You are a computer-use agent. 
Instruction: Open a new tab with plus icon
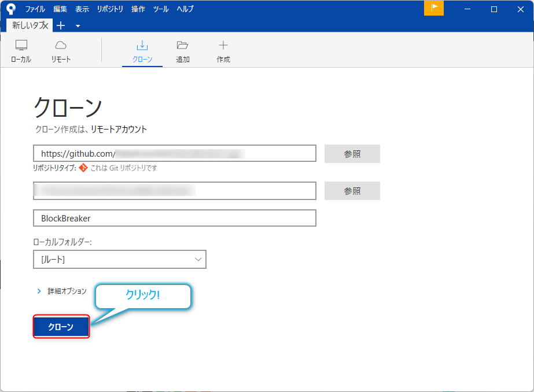coord(61,25)
